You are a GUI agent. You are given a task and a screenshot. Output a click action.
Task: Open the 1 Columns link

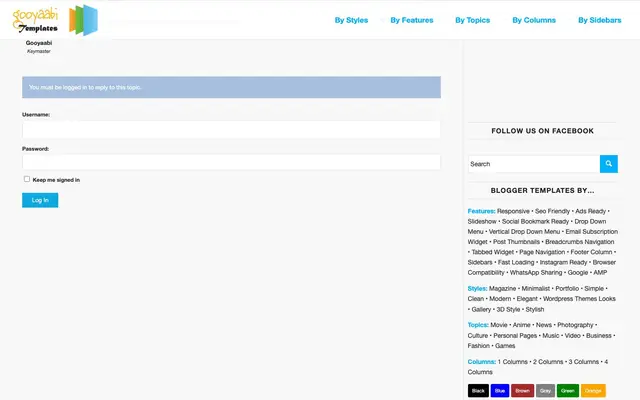tap(513, 362)
